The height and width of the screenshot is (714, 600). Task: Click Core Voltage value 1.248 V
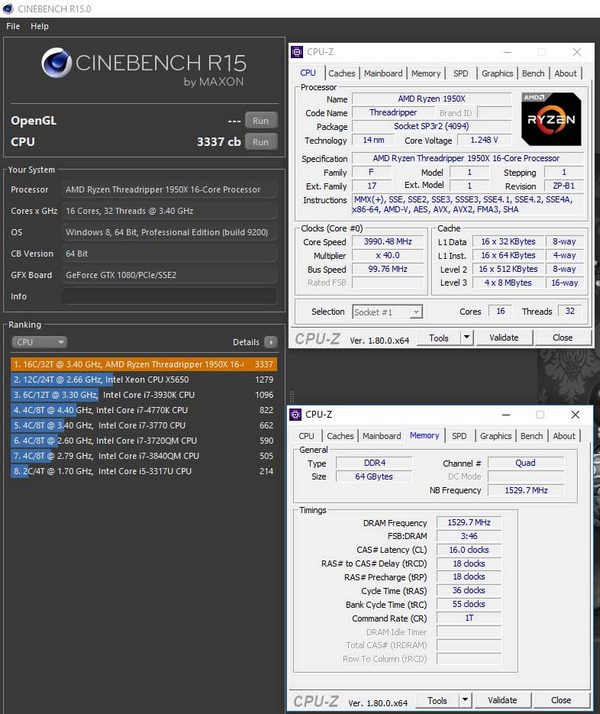coord(484,140)
